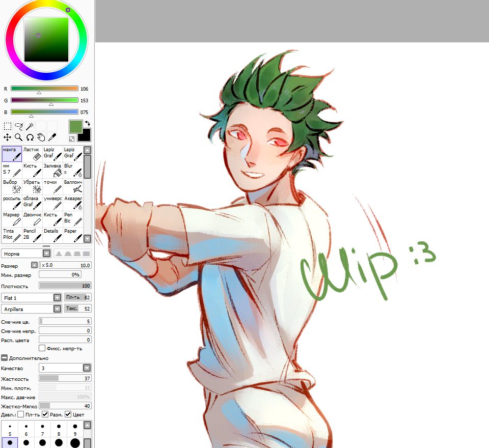Choose the Баллончик airbrush tool
The image size is (489, 448).
point(73,186)
